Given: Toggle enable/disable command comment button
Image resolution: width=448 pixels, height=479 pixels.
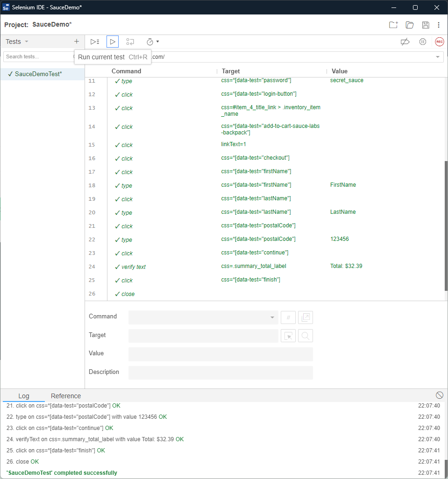Looking at the screenshot, I should click(288, 317).
